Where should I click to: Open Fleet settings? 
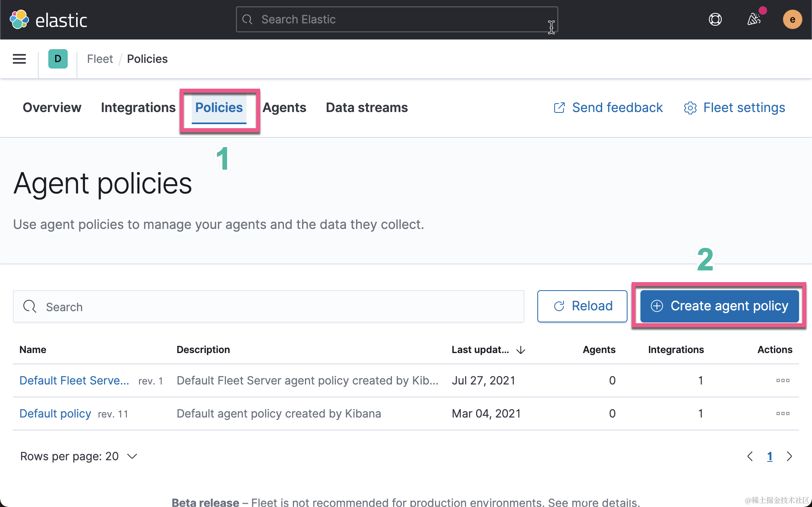[x=735, y=108]
